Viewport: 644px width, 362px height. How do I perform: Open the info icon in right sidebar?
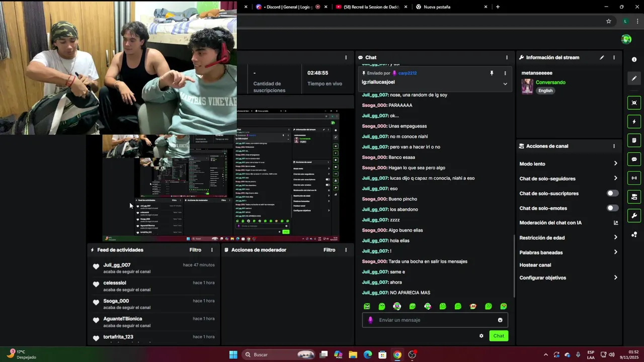tap(634, 59)
